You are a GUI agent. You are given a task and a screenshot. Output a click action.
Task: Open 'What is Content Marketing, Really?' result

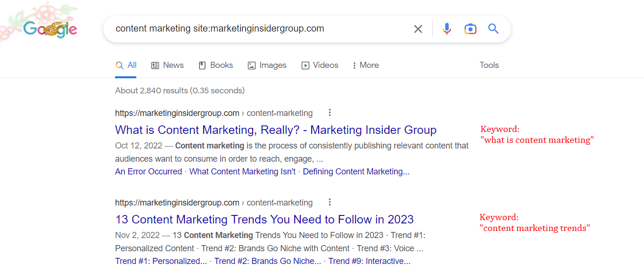point(275,130)
